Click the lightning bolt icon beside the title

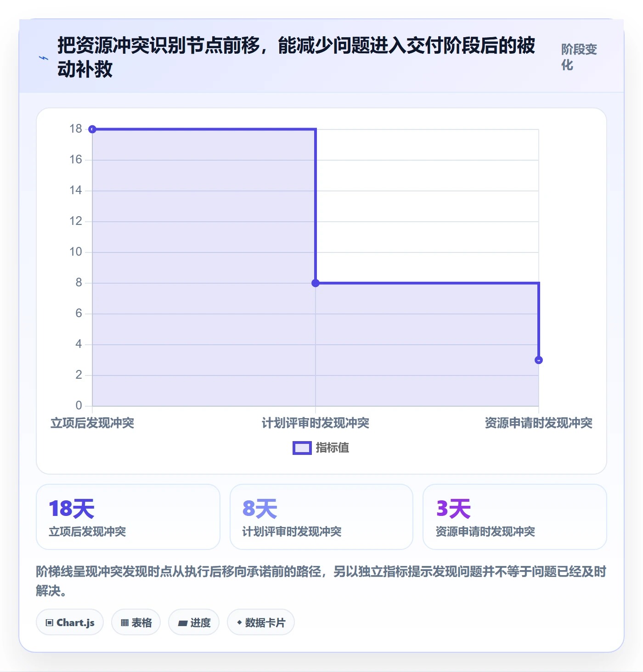point(43,58)
